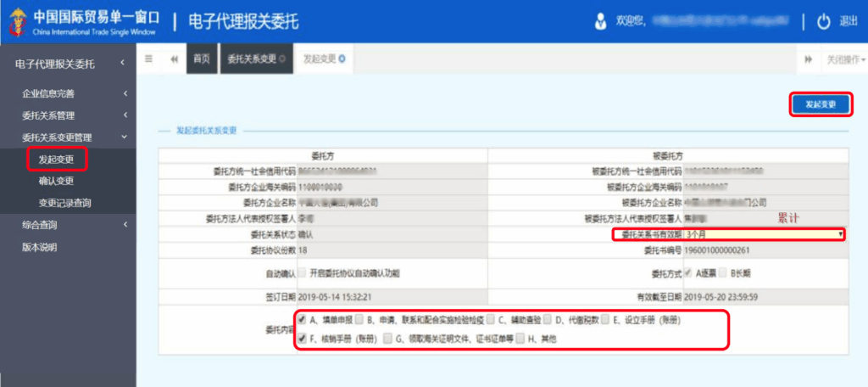The height and width of the screenshot is (387, 868).
Task: Toggle the B长期 checkbox
Action: (724, 272)
